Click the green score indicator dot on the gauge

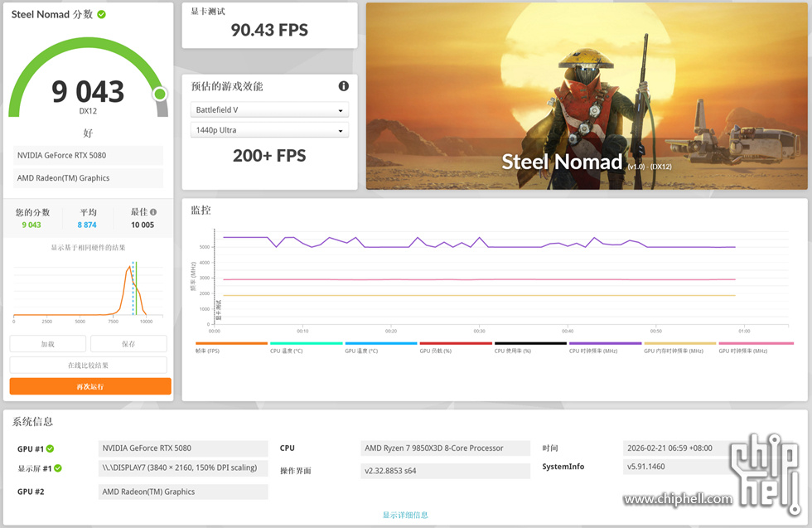[x=159, y=94]
